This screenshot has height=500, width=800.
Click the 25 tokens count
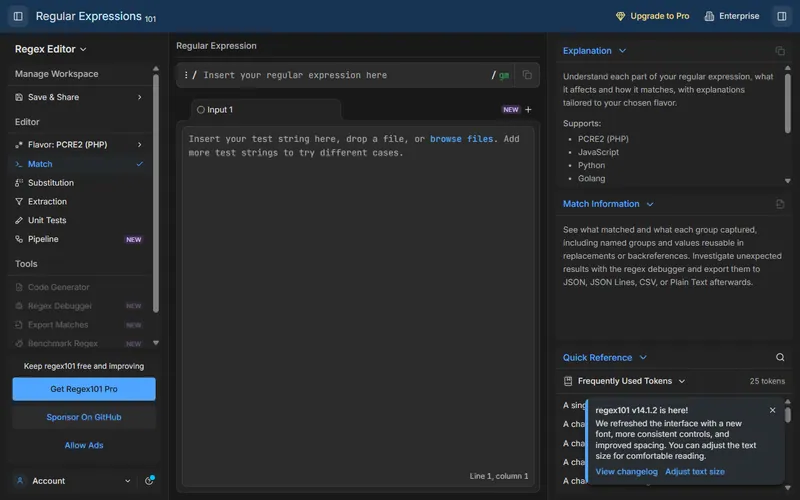767,381
